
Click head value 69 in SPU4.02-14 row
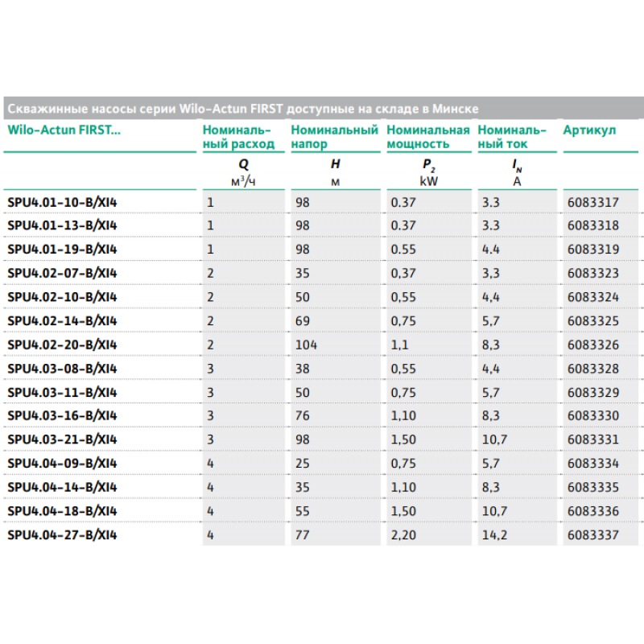click(303, 320)
